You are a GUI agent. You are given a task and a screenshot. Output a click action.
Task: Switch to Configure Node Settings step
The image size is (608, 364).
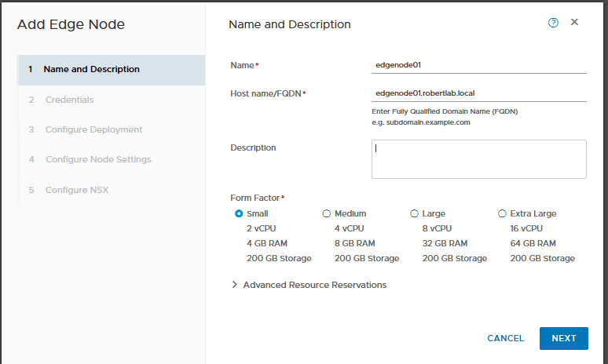98,159
